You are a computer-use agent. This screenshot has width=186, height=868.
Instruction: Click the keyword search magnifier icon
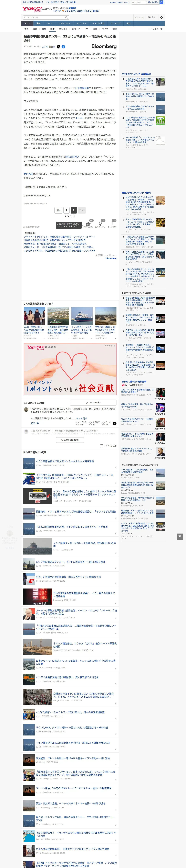[x=66, y=18]
